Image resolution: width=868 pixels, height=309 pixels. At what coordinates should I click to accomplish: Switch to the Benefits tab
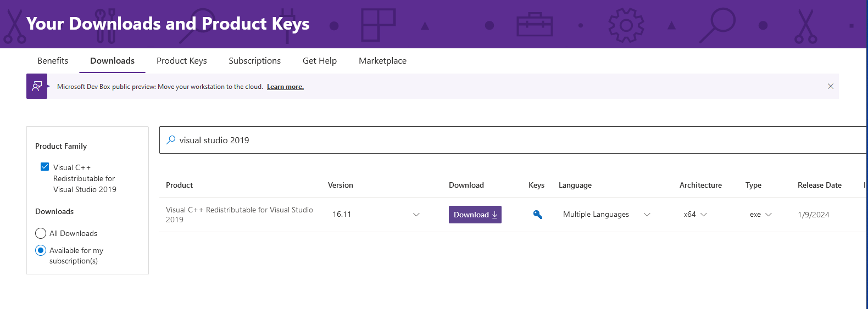(53, 61)
